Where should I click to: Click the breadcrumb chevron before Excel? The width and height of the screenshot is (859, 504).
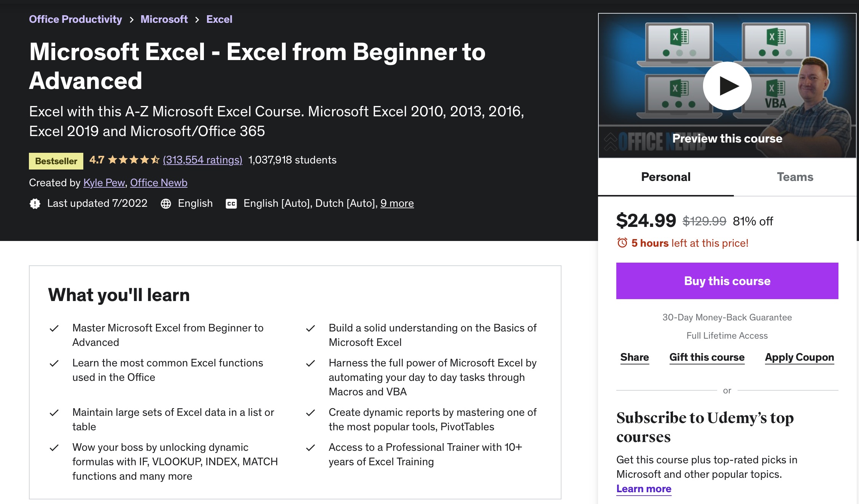(197, 20)
